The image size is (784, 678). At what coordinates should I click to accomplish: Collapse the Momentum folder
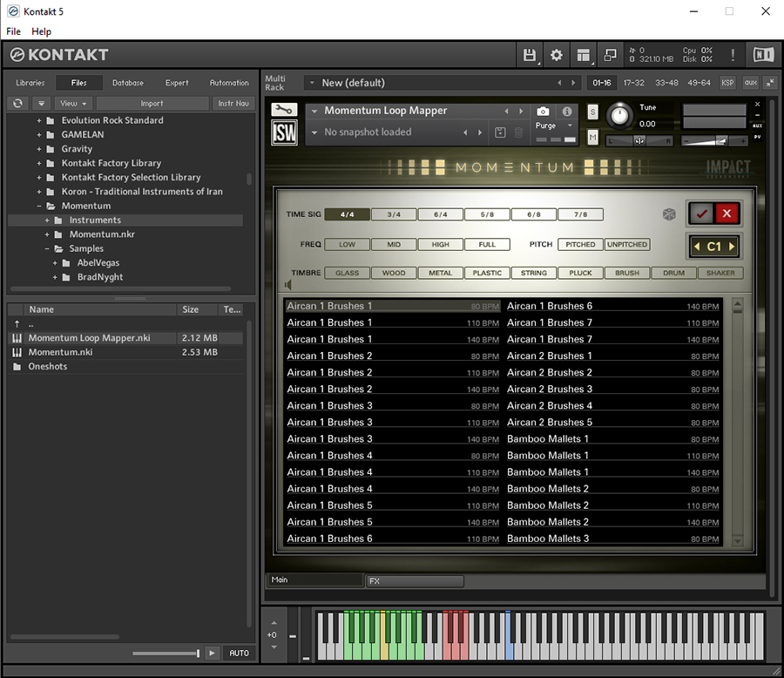39,206
